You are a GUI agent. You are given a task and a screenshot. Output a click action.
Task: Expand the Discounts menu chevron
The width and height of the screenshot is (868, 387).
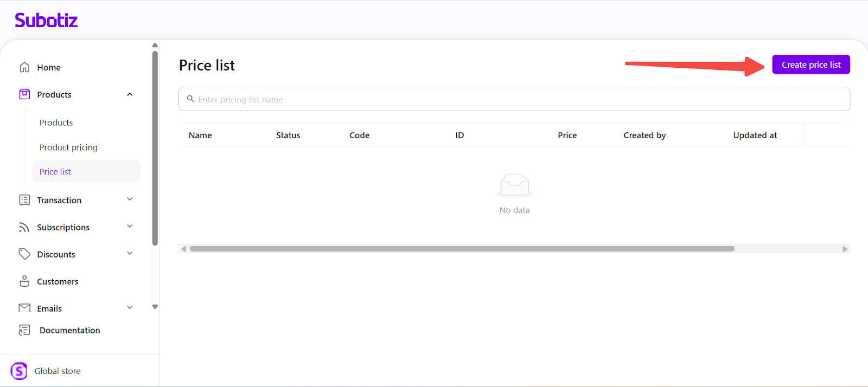(130, 254)
